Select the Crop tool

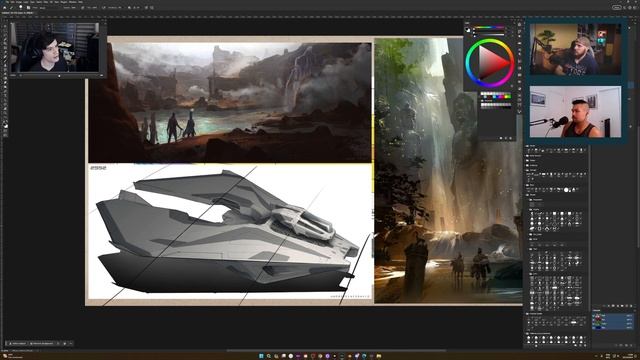pyautogui.click(x=5, y=43)
